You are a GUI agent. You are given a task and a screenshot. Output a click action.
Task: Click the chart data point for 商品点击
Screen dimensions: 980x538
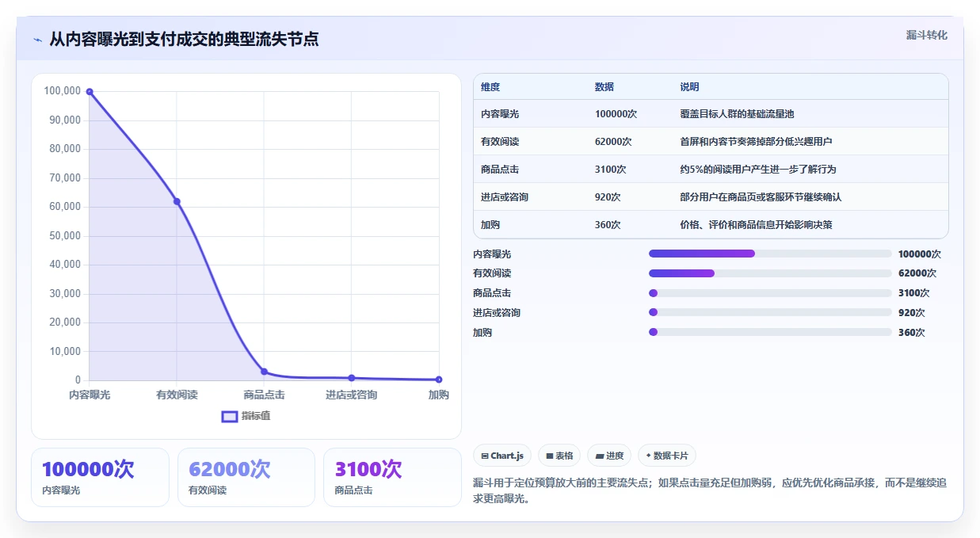click(x=264, y=372)
